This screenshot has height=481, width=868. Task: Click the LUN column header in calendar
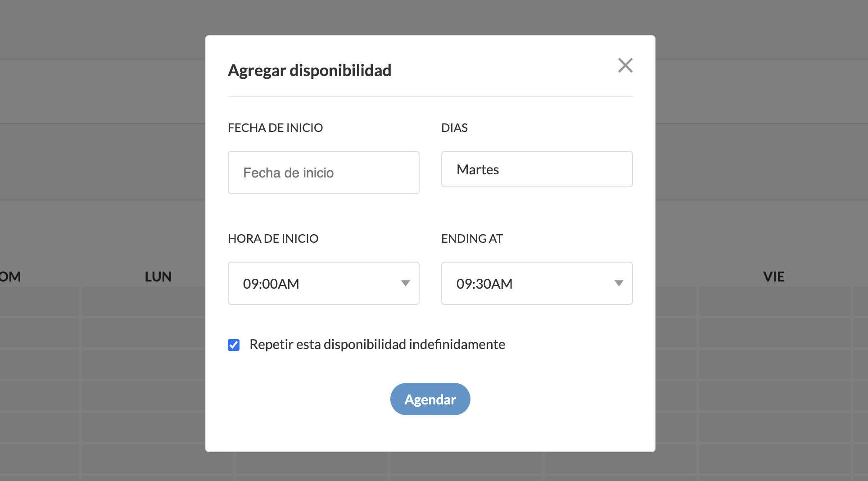click(158, 277)
